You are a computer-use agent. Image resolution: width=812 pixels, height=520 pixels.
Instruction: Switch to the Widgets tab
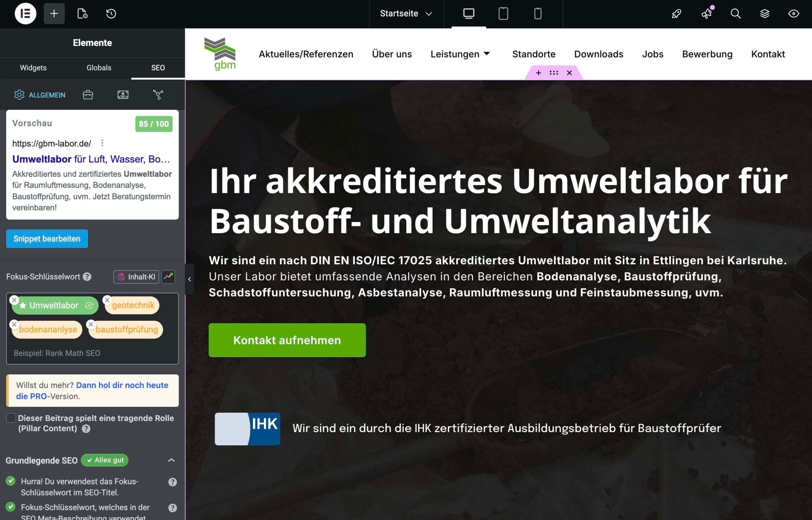click(x=33, y=68)
